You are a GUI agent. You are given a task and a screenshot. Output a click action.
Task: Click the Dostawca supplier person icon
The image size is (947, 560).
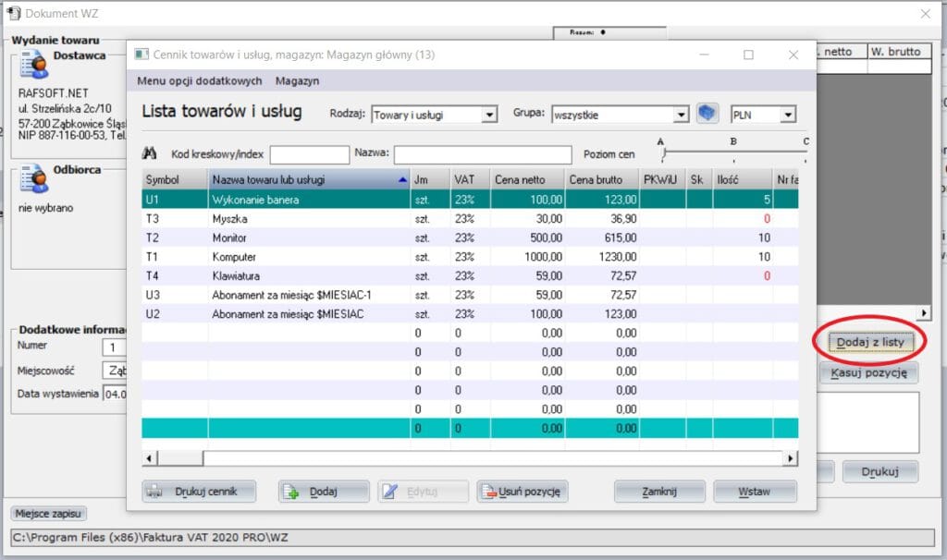point(34,65)
